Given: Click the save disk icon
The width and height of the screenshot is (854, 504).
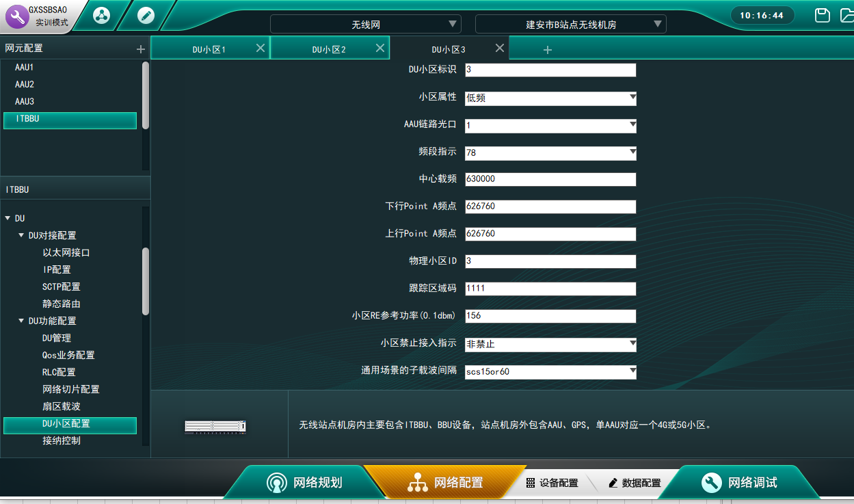Looking at the screenshot, I should [823, 15].
